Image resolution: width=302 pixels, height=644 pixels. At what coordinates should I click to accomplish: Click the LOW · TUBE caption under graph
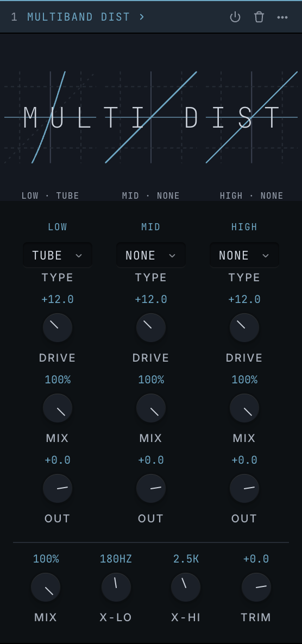[x=50, y=196]
